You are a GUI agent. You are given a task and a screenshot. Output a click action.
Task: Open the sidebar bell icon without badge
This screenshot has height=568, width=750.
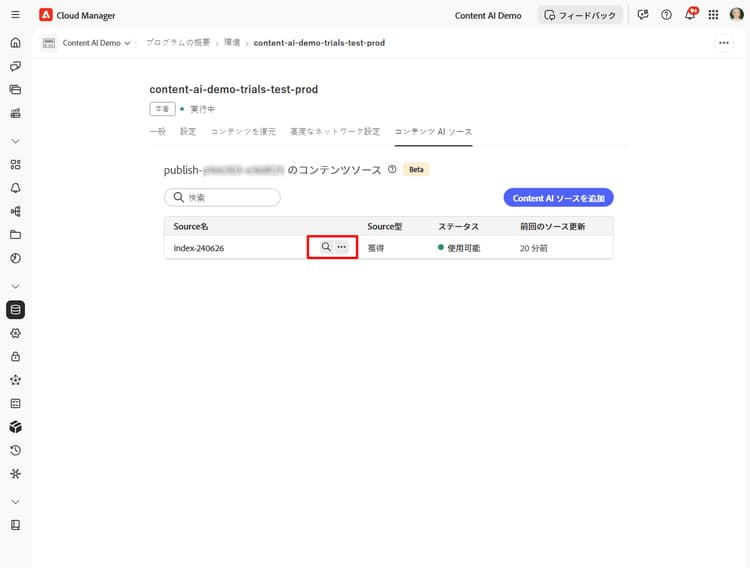[x=15, y=188]
